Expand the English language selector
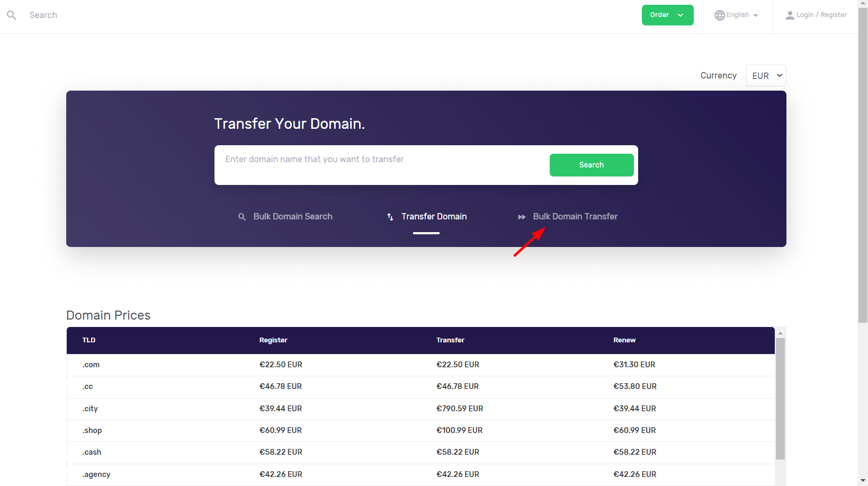The image size is (868, 486). click(x=737, y=15)
